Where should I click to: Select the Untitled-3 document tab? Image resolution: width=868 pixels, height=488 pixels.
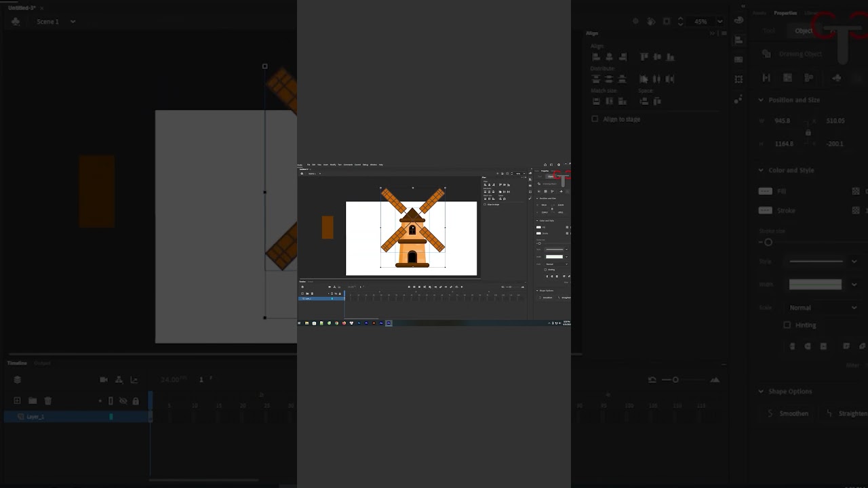22,7
